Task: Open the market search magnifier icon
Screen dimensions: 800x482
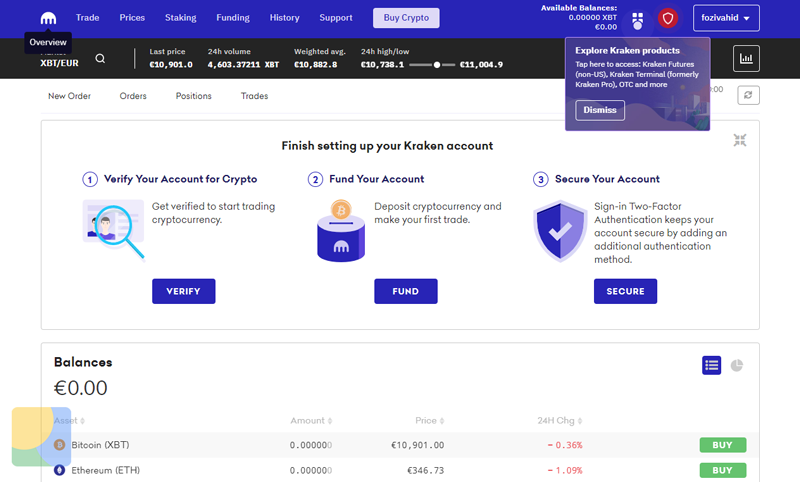Action: (x=100, y=59)
